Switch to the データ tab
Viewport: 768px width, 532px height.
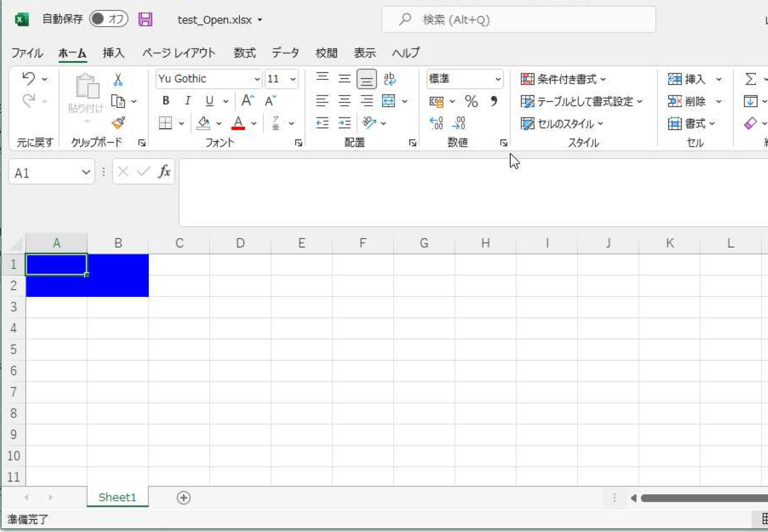[x=286, y=53]
